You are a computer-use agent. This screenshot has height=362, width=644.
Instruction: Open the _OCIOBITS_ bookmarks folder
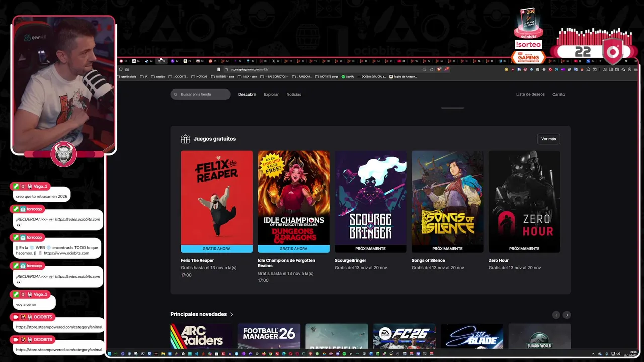tap(178, 77)
